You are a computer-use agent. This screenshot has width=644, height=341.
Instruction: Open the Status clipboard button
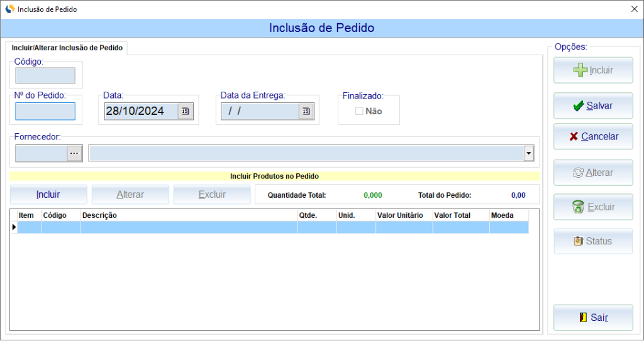593,241
